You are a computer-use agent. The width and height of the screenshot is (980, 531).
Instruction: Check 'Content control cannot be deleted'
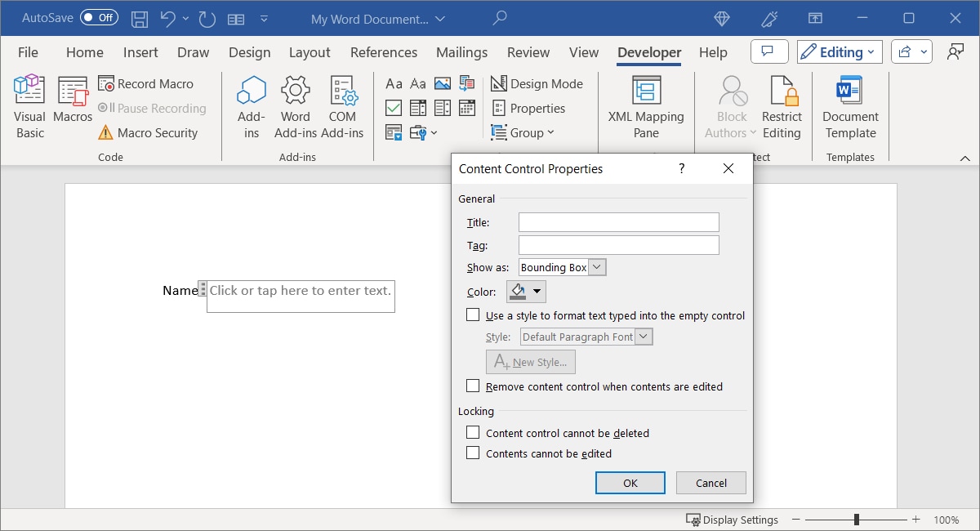click(x=472, y=433)
